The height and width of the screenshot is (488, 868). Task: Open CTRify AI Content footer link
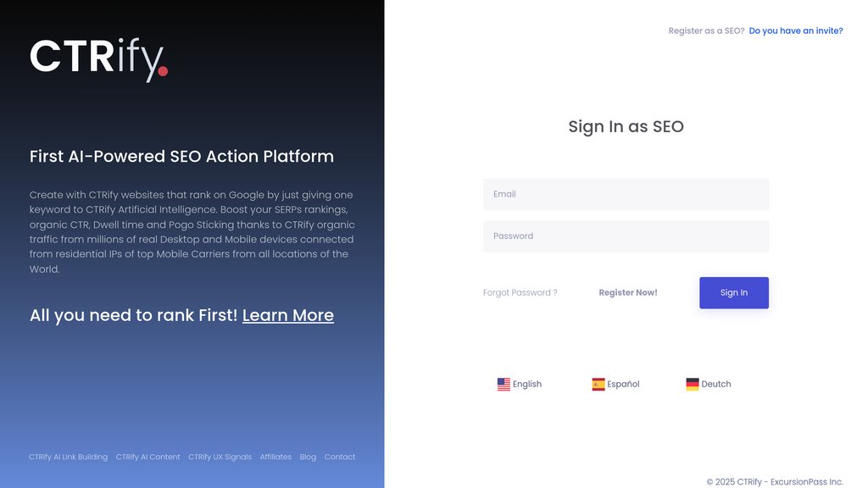click(x=147, y=457)
